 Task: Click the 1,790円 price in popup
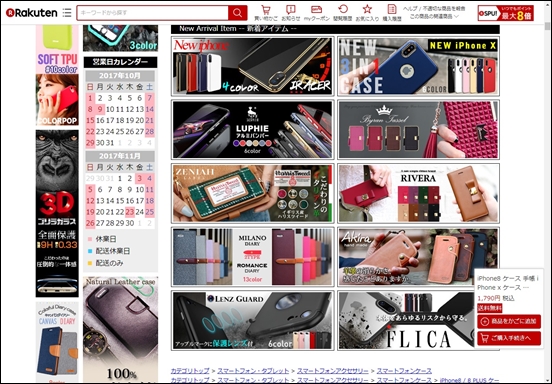point(489,298)
